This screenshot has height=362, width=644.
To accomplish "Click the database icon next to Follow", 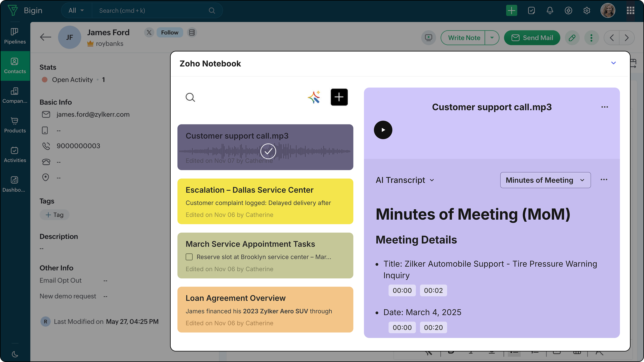I will pyautogui.click(x=192, y=32).
